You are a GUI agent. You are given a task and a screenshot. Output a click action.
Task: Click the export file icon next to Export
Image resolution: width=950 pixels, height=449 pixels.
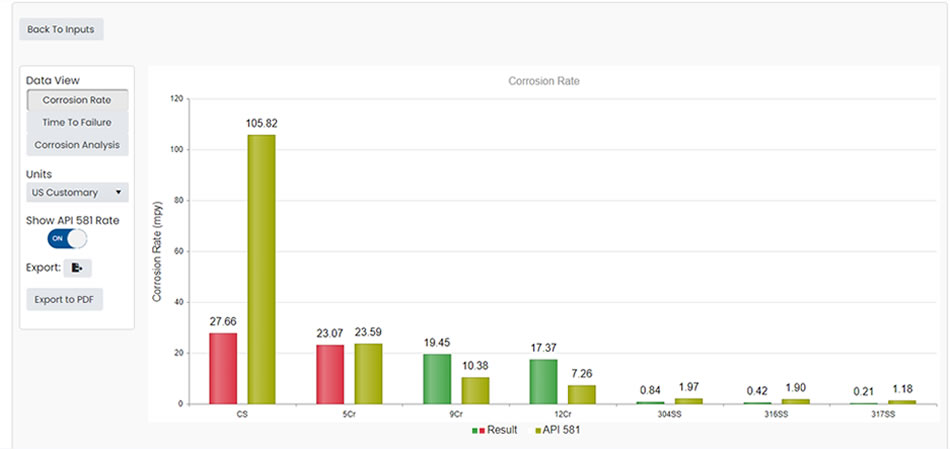(x=77, y=268)
